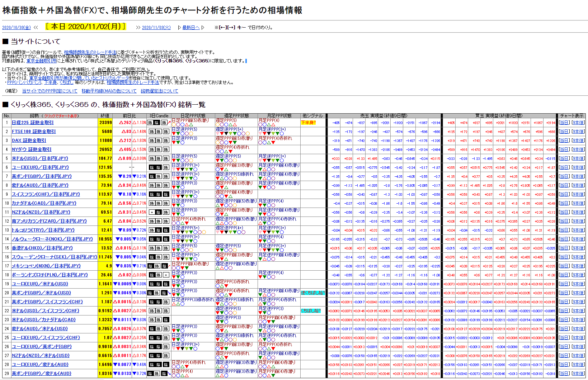Screen dimensions: 588x380
Task: Open NZドル(NZD)/米ドル(USD) chart
Action: (41, 356)
